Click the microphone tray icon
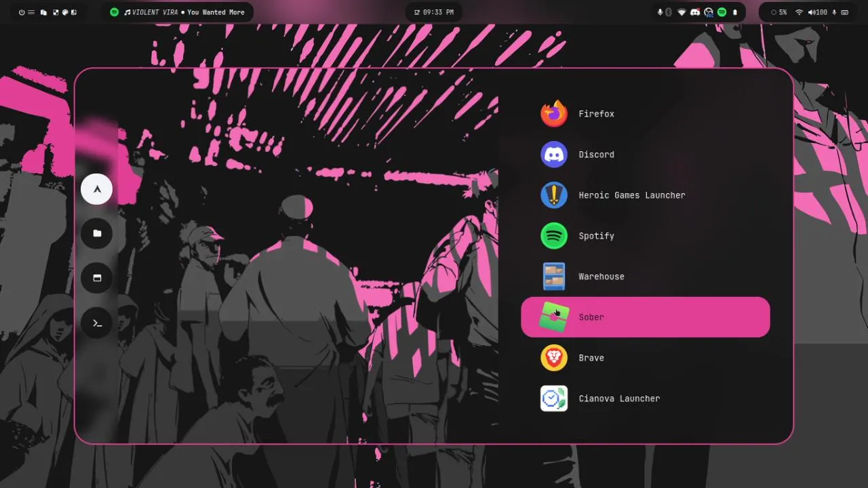 click(x=660, y=12)
